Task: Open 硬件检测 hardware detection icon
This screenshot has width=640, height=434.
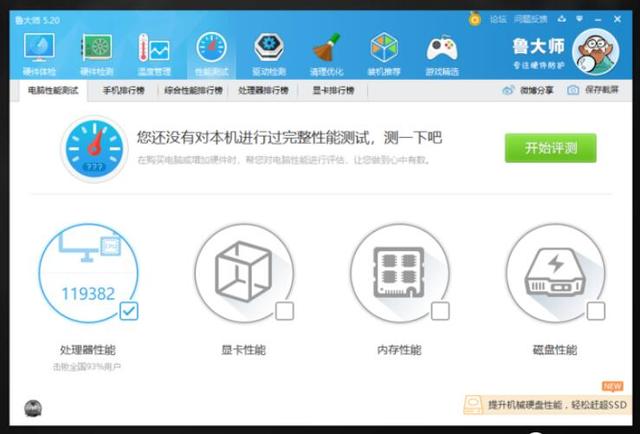Action: point(97,50)
